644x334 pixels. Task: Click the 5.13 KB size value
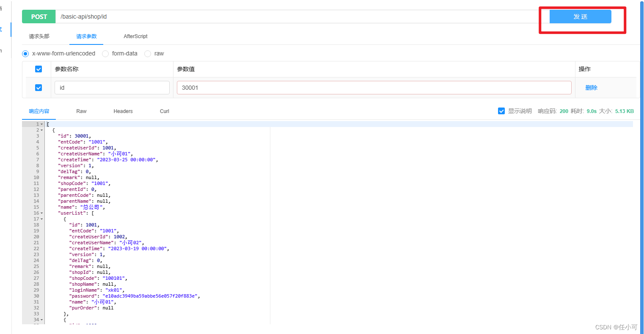tap(625, 111)
